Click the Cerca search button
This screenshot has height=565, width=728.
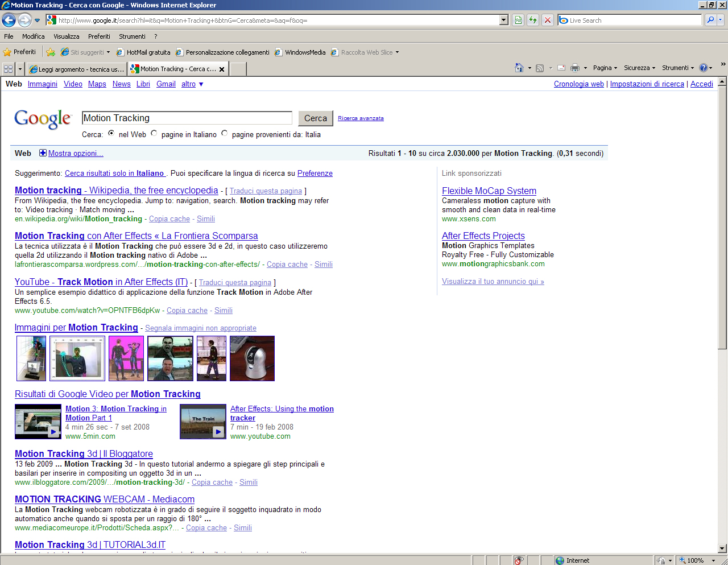[316, 118]
